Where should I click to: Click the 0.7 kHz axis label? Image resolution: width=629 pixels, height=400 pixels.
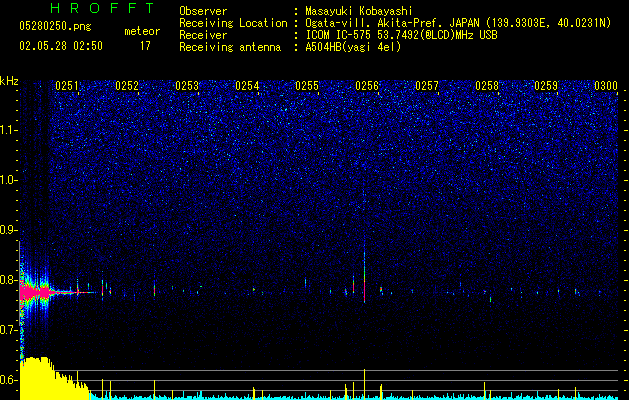[x=9, y=330]
